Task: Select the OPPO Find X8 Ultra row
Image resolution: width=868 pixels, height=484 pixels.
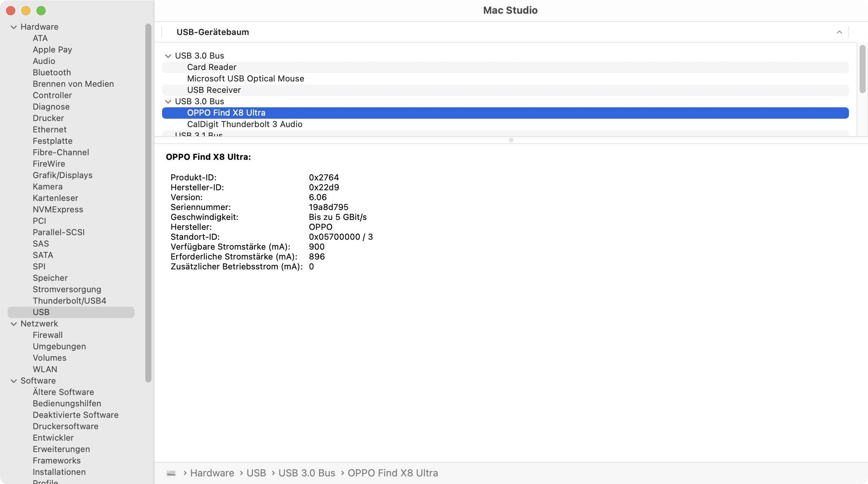Action: pos(505,113)
